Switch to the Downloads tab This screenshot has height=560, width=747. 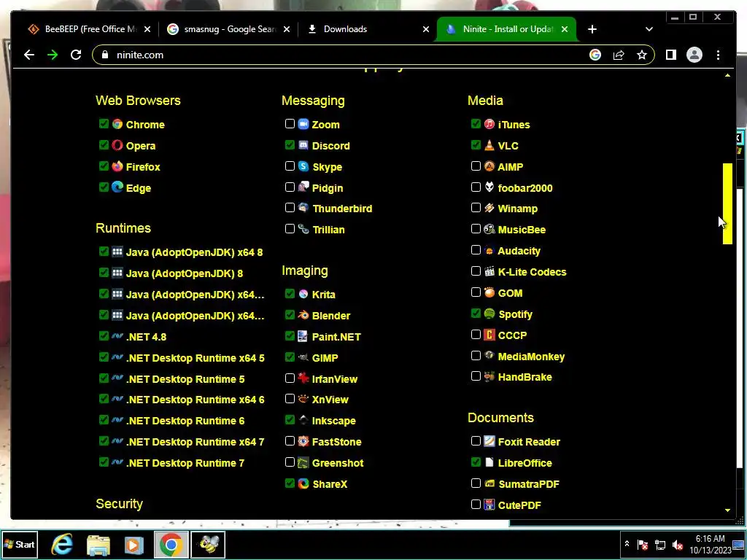[367, 29]
